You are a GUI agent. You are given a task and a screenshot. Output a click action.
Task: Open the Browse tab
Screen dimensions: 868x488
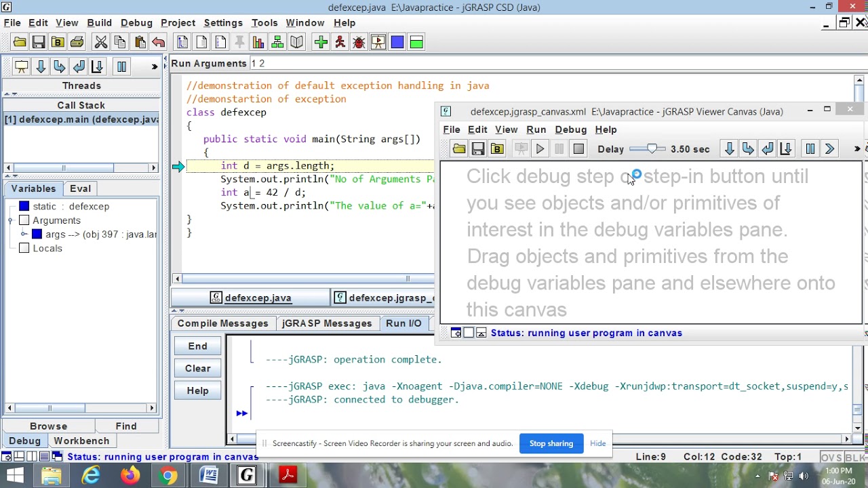pyautogui.click(x=48, y=426)
